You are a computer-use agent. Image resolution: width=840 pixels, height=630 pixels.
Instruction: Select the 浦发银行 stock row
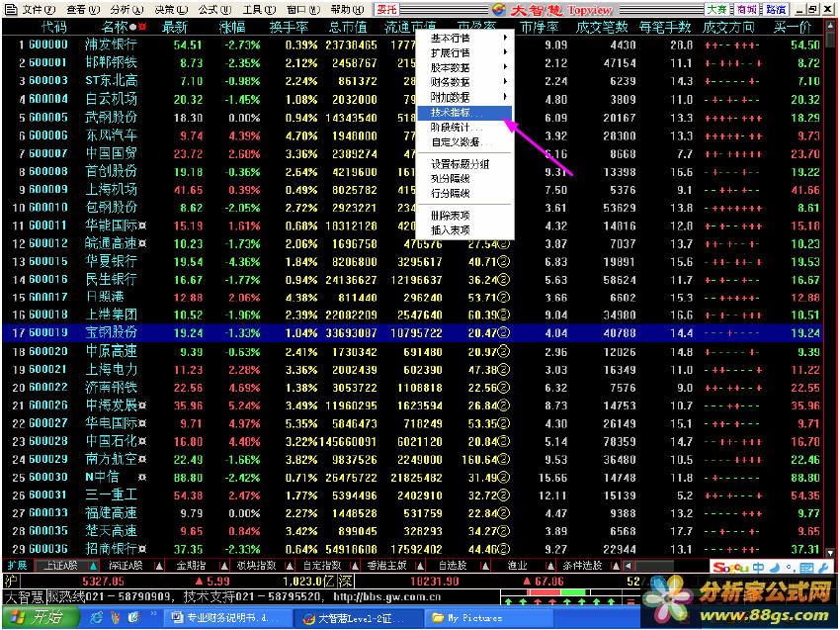coord(412,45)
